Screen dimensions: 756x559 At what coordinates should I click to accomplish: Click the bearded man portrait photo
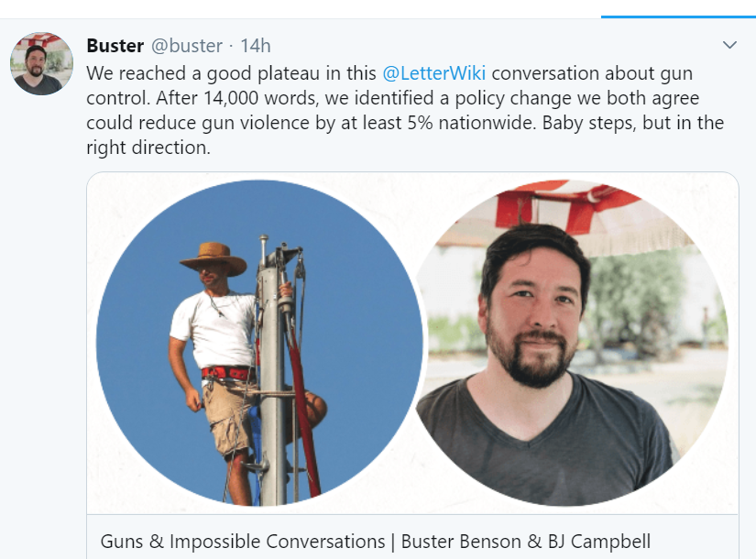tap(572, 343)
